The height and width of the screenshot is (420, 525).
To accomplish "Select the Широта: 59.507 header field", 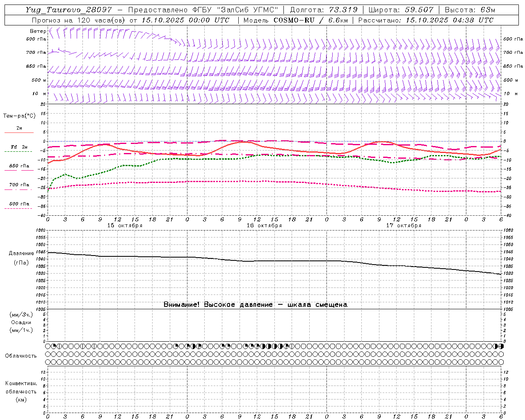I will click(x=401, y=10).
